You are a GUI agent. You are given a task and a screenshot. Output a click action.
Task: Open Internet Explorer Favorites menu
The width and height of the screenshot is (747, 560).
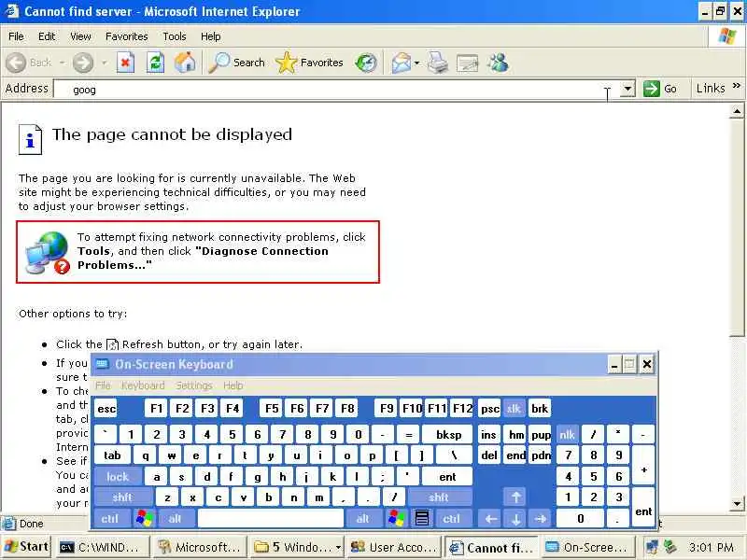coord(127,36)
